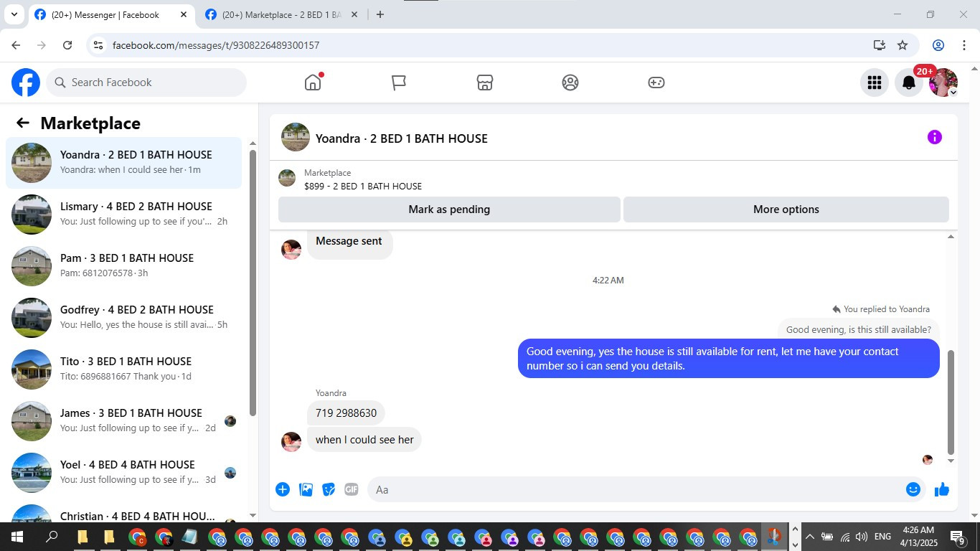Open the Gaming controller icon
Screen dimensions: 980x551
pos(656,83)
